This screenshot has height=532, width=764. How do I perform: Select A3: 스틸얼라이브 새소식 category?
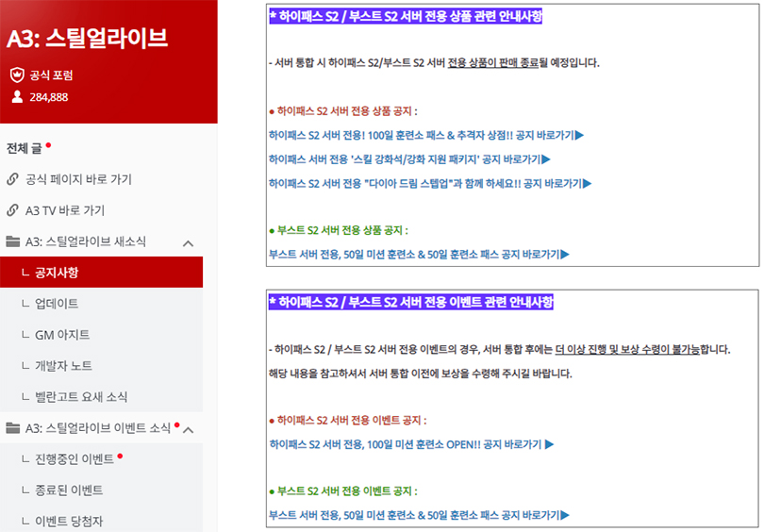(x=86, y=241)
